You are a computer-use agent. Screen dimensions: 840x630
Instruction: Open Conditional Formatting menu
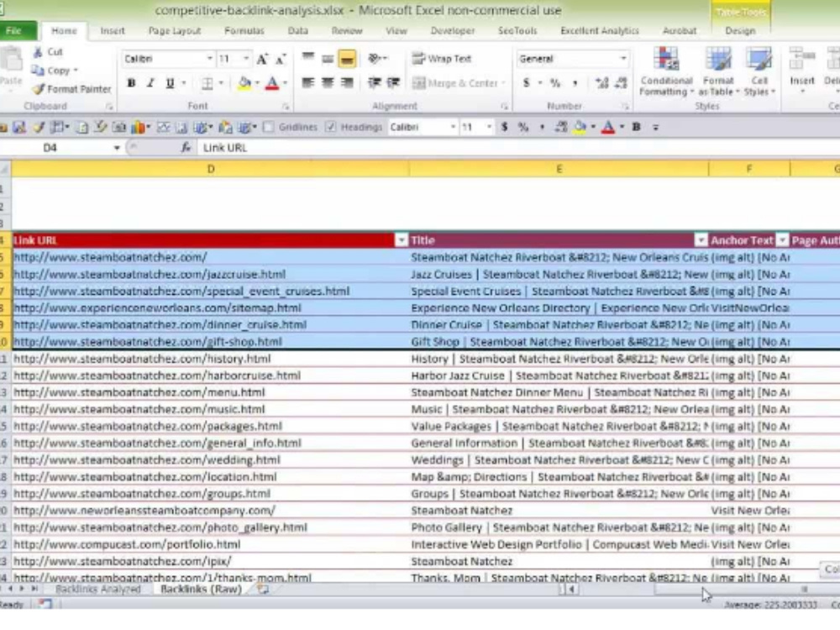pos(666,71)
